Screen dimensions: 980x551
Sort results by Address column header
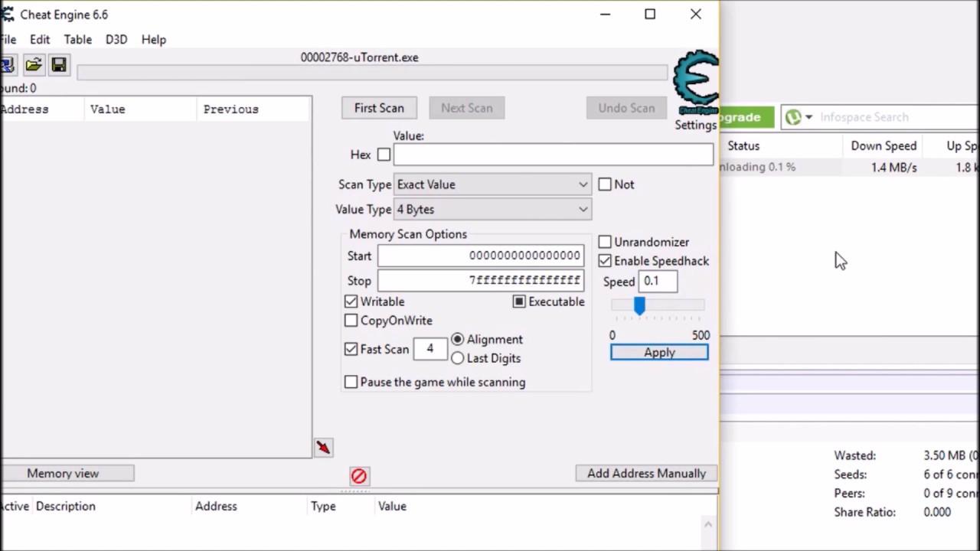point(42,109)
